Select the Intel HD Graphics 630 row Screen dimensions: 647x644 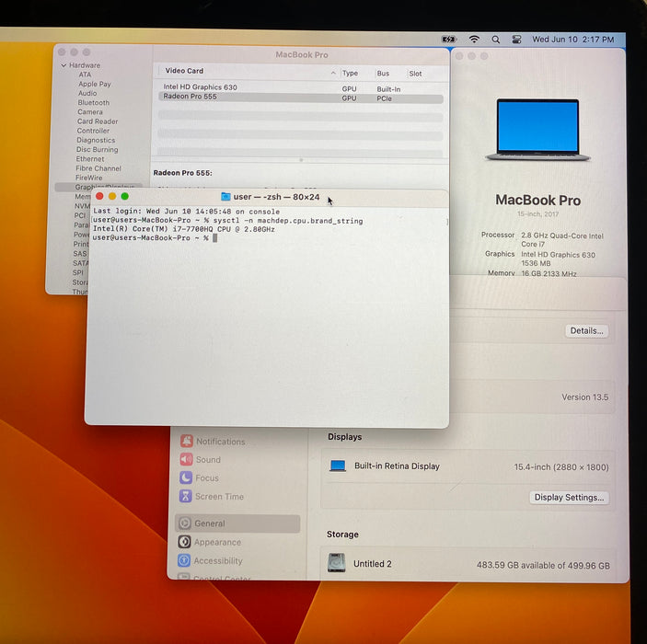300,87
